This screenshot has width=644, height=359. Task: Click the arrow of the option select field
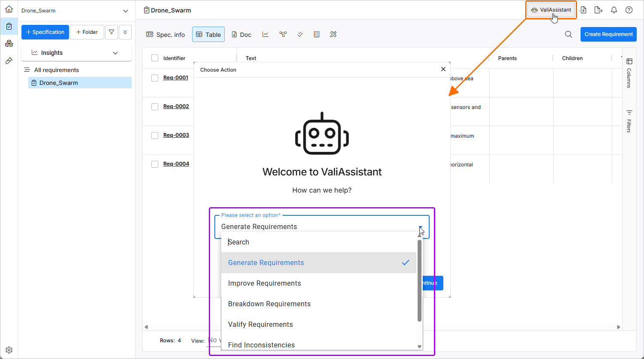421,227
